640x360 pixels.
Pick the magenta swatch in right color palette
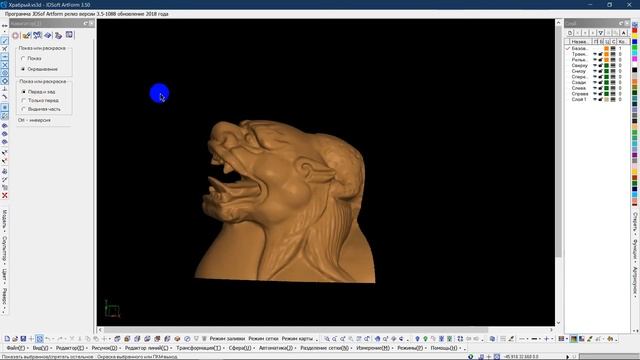[635, 59]
